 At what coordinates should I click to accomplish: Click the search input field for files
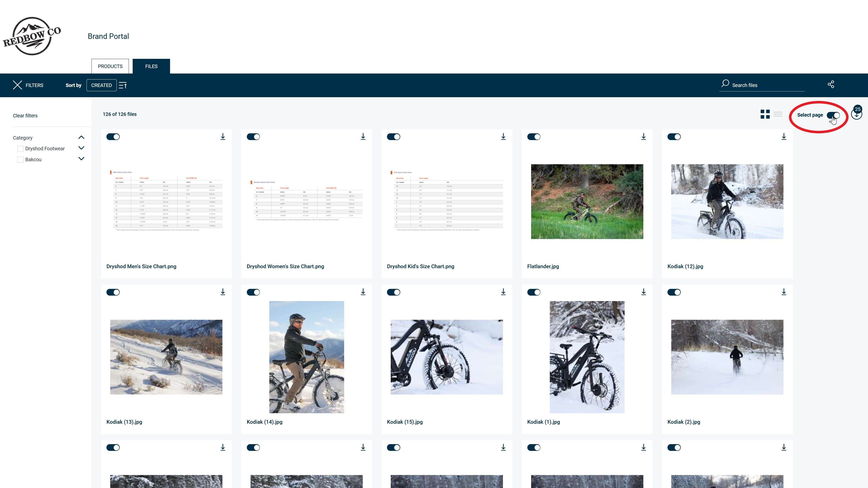(x=769, y=84)
